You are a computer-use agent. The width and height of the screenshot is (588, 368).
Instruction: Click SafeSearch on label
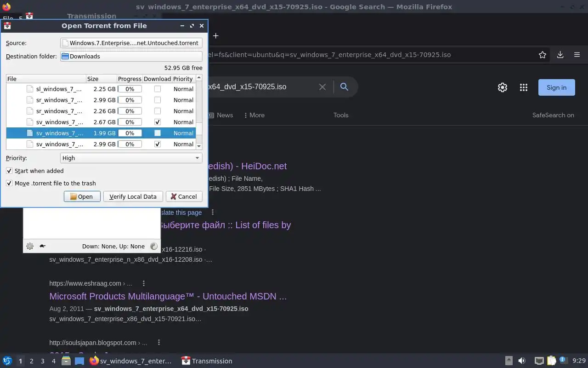tap(553, 115)
